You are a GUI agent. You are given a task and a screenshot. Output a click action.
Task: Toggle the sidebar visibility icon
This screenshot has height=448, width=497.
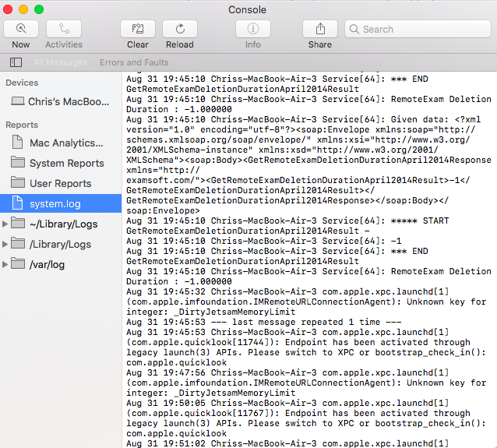pos(16,62)
